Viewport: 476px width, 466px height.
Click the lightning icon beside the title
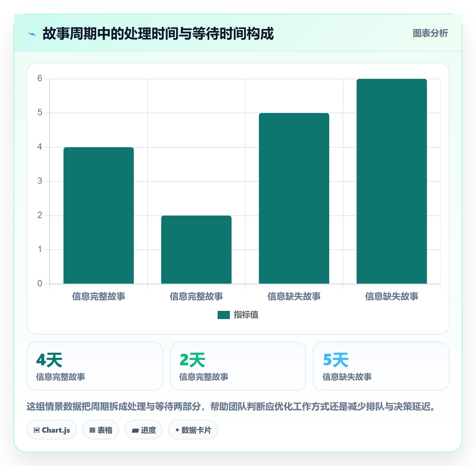(32, 34)
